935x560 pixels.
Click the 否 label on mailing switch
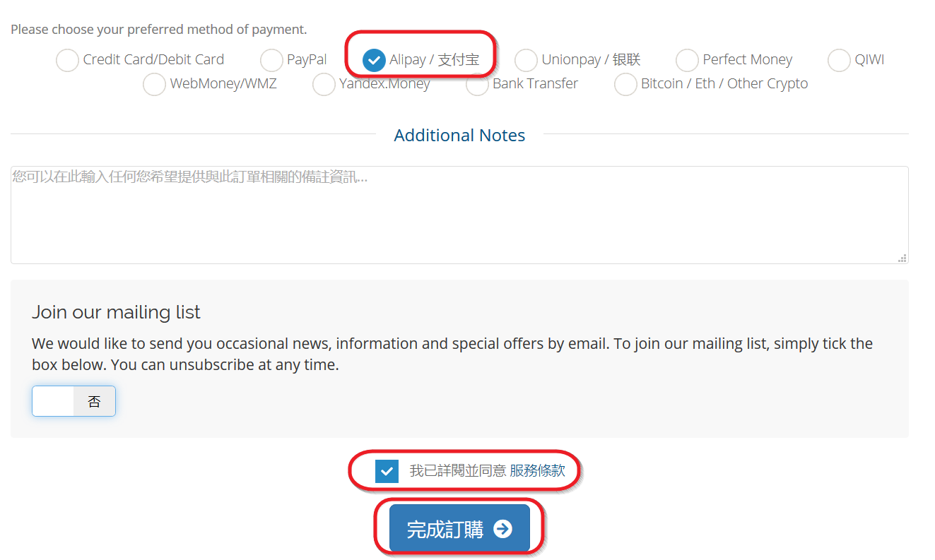[94, 401]
